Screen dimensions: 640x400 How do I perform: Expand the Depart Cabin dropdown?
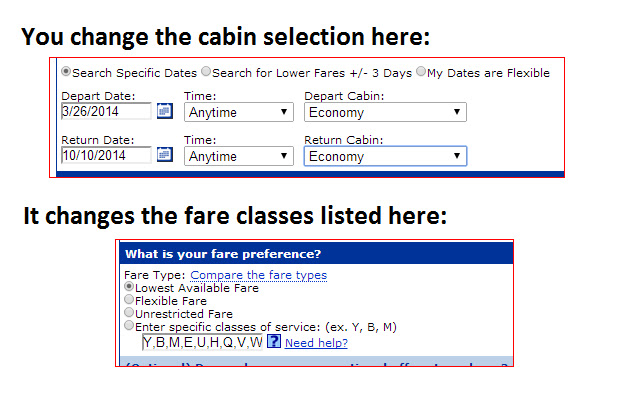(x=385, y=113)
